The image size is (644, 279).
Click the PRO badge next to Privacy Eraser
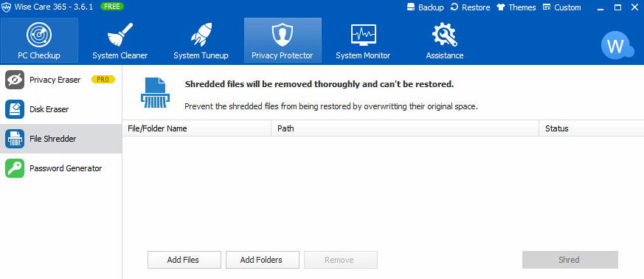(x=103, y=80)
